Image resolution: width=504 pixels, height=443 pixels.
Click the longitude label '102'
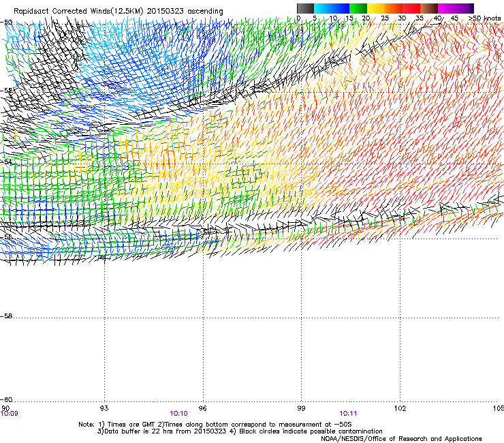point(400,408)
